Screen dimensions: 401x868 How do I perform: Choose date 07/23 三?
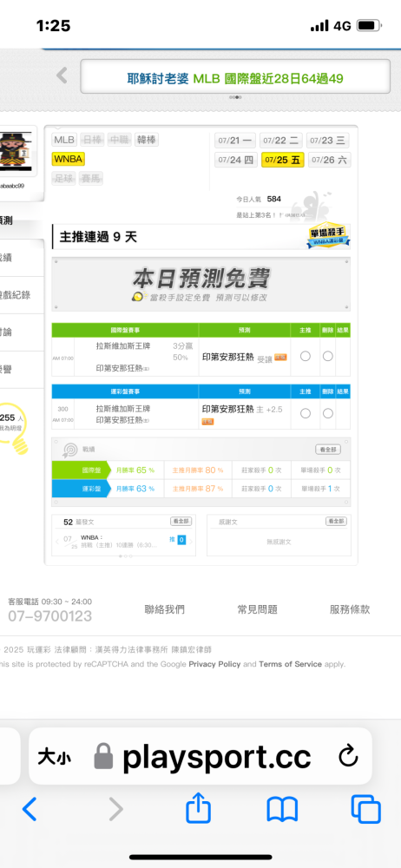[x=328, y=141]
